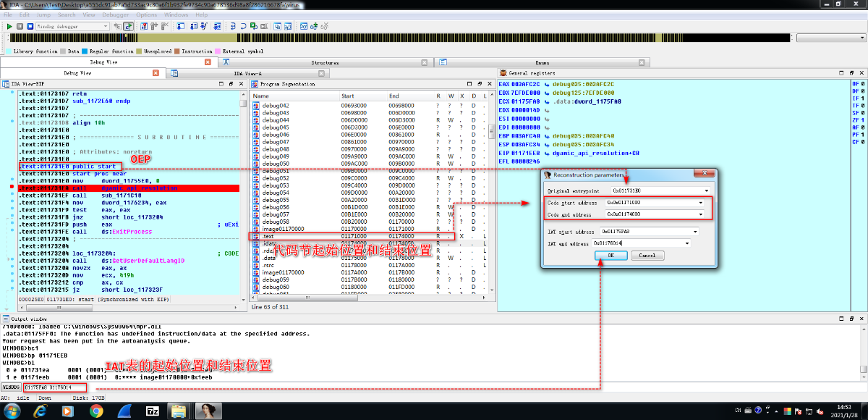This screenshot has height=420, width=868.
Task: Click the End column header in Program Segmentation
Action: 410,96
